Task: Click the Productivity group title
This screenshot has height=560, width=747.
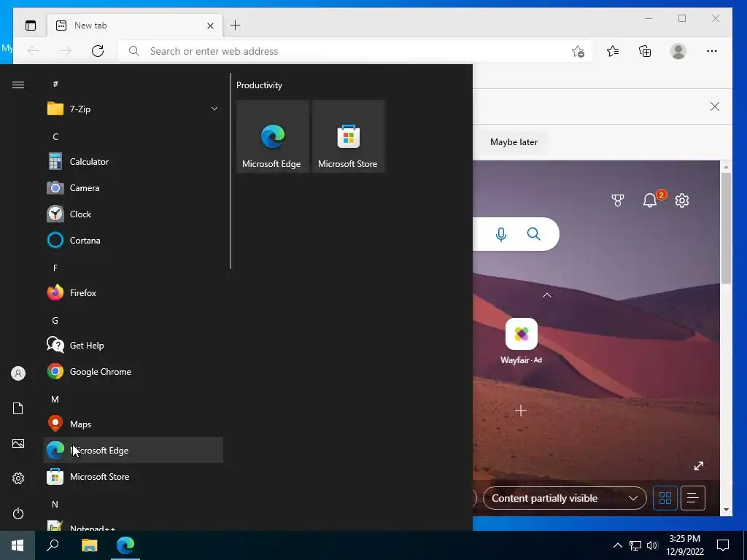Action: (x=259, y=85)
